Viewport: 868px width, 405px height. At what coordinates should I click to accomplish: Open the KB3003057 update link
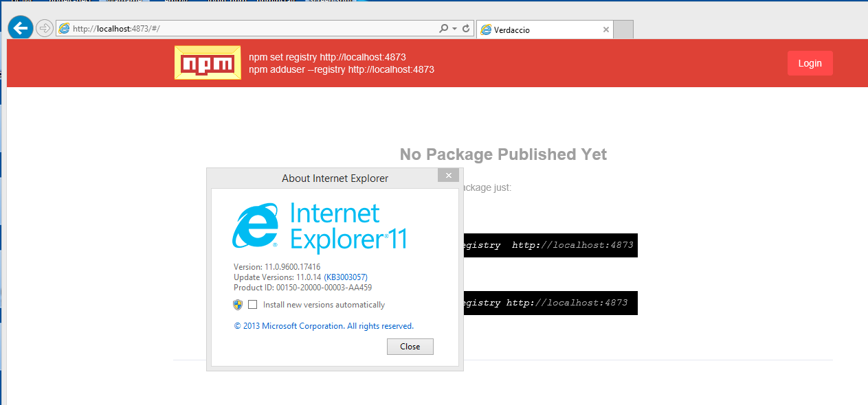pyautogui.click(x=346, y=277)
